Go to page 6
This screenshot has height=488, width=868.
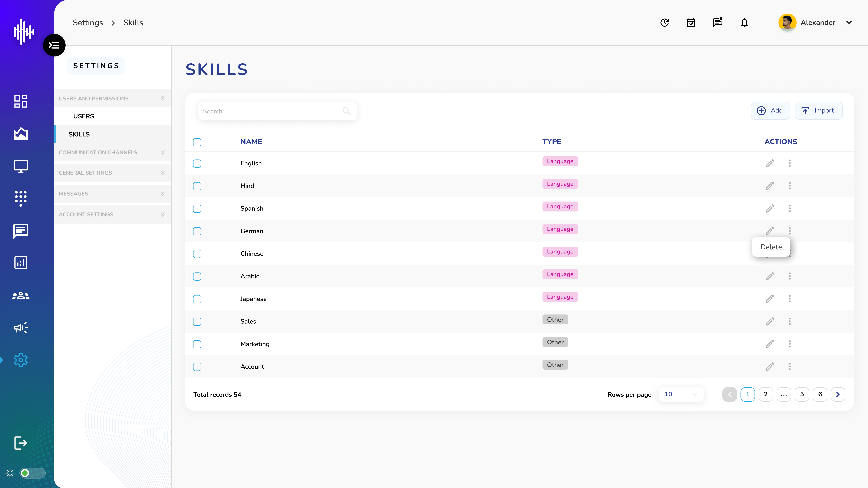(820, 394)
